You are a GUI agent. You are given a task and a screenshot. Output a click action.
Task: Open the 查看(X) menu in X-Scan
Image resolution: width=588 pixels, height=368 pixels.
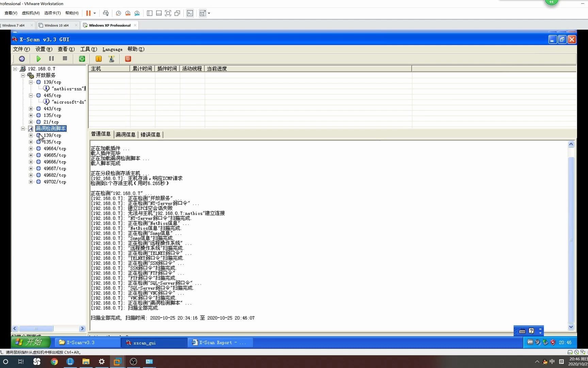[66, 49]
